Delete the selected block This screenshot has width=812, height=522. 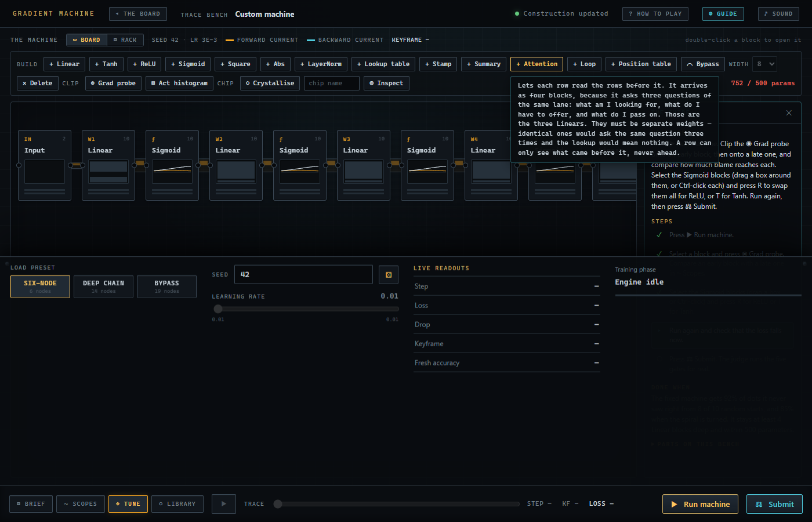tap(38, 84)
